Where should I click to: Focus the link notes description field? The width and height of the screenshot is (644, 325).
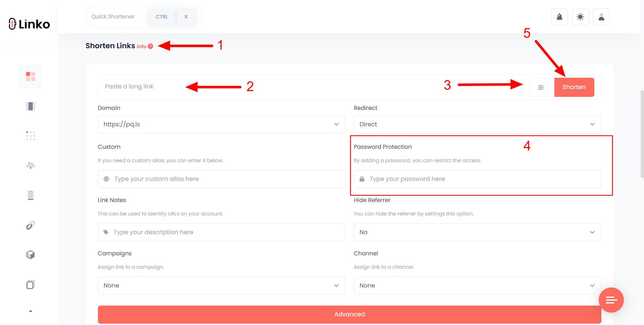click(221, 232)
